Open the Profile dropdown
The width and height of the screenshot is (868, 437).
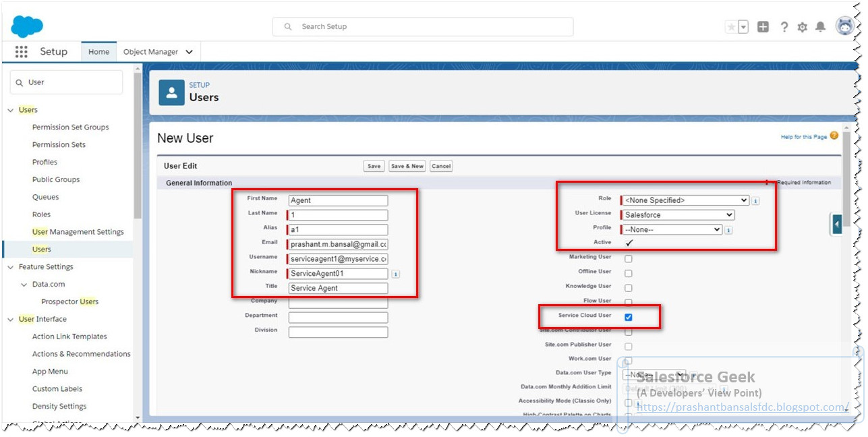pyautogui.click(x=672, y=230)
